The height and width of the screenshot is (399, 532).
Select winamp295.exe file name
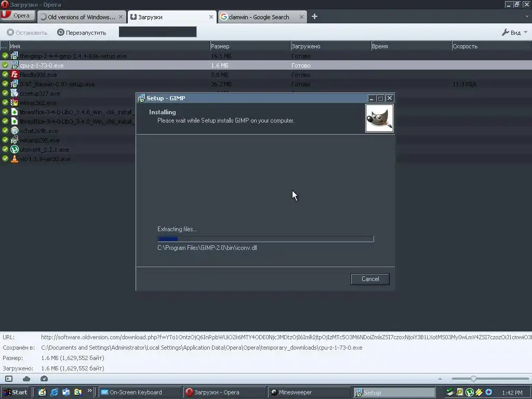(39, 140)
